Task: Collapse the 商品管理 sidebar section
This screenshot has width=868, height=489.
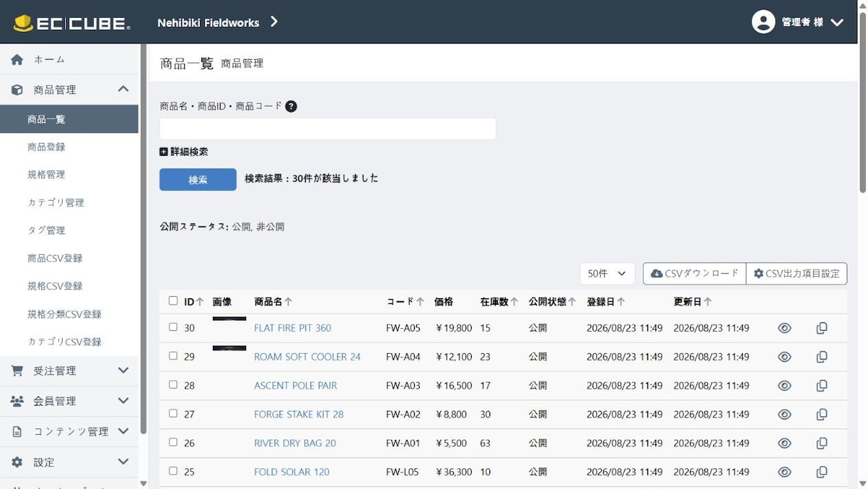Action: click(x=123, y=89)
